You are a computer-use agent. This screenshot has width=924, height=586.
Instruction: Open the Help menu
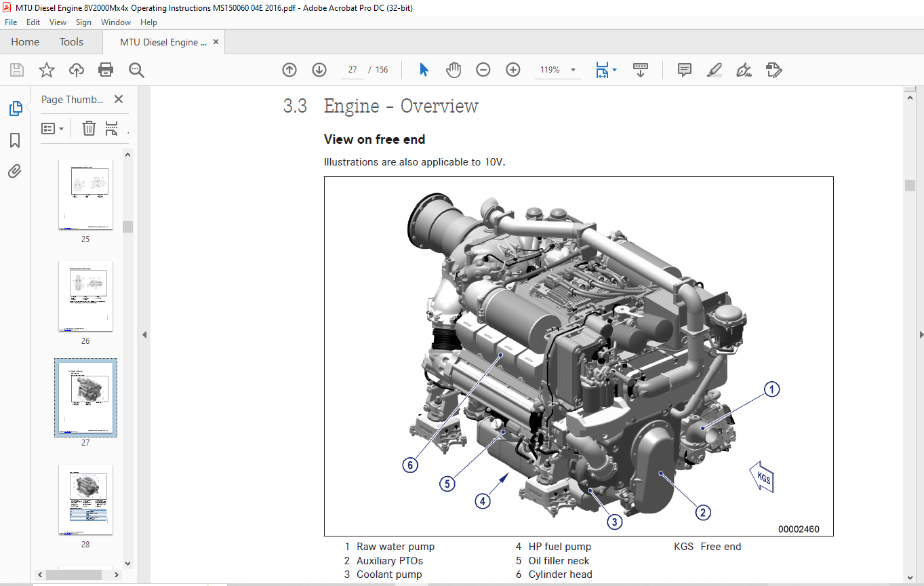pyautogui.click(x=148, y=22)
